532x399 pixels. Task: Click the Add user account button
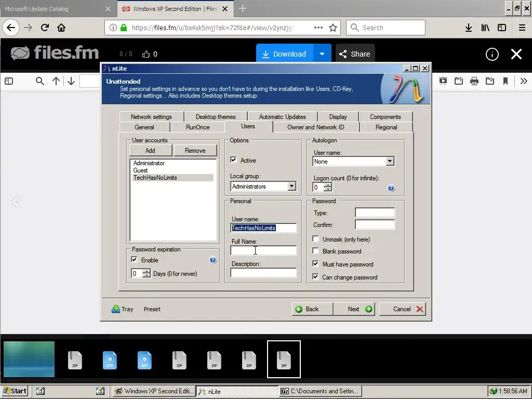[x=150, y=151]
